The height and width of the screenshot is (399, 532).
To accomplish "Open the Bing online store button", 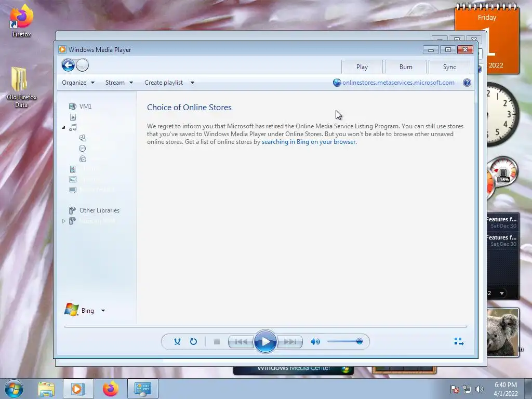I will click(x=79, y=310).
